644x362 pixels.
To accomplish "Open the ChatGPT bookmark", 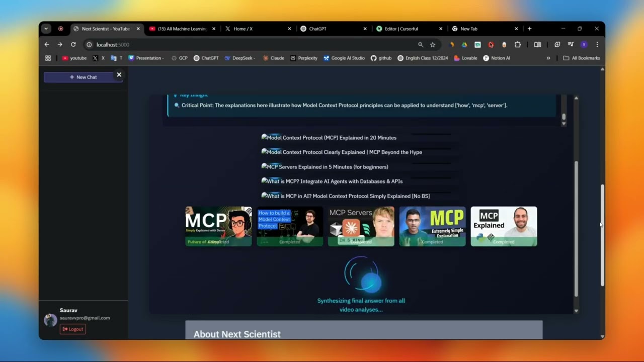I will 206,58.
